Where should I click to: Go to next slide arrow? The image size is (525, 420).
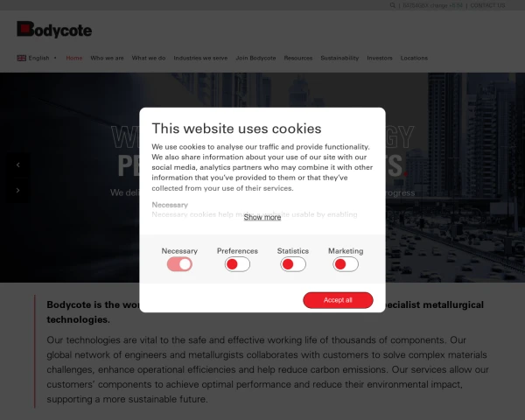[18, 190]
